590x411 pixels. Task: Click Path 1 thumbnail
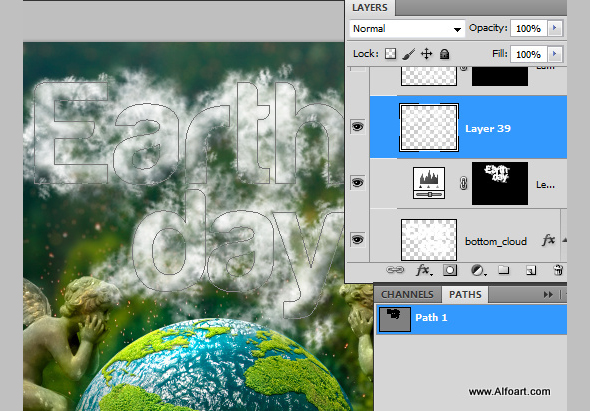coord(394,319)
